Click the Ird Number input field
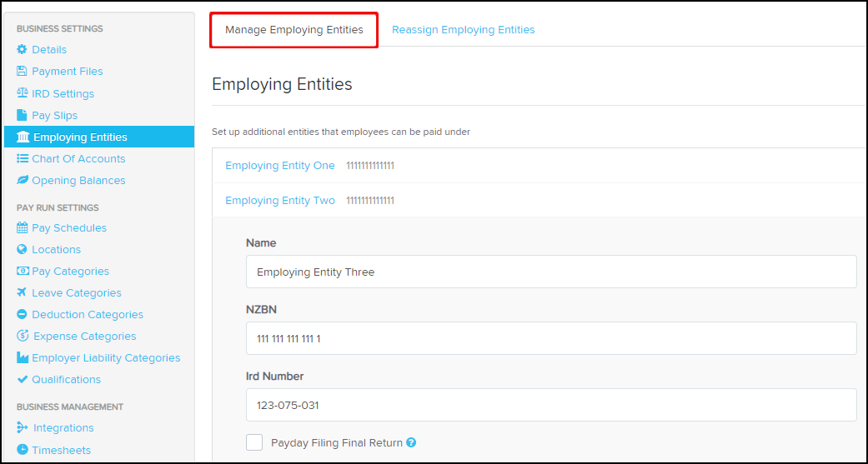Image resolution: width=868 pixels, height=464 pixels. pyautogui.click(x=551, y=405)
